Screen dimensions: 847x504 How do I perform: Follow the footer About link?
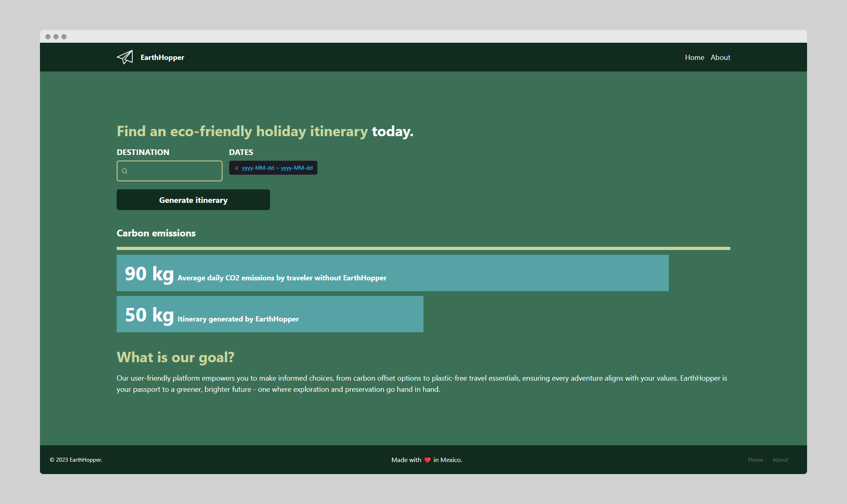pyautogui.click(x=780, y=460)
